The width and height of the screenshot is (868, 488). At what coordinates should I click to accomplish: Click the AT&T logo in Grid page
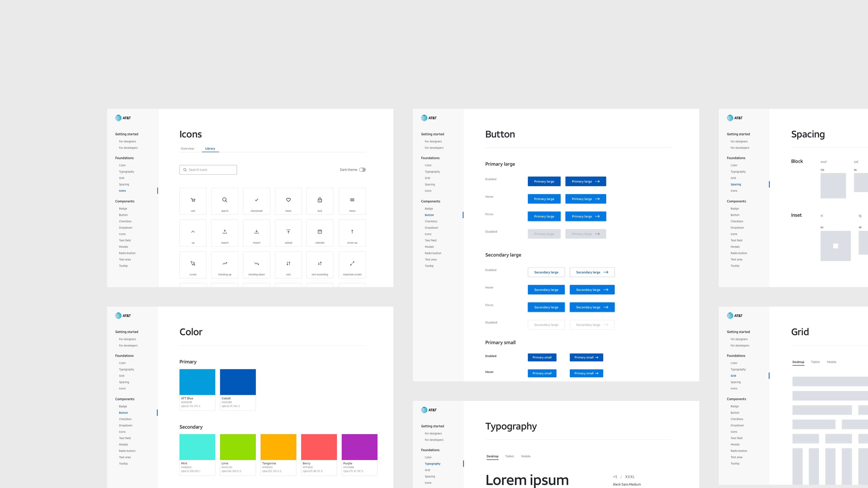point(735,316)
